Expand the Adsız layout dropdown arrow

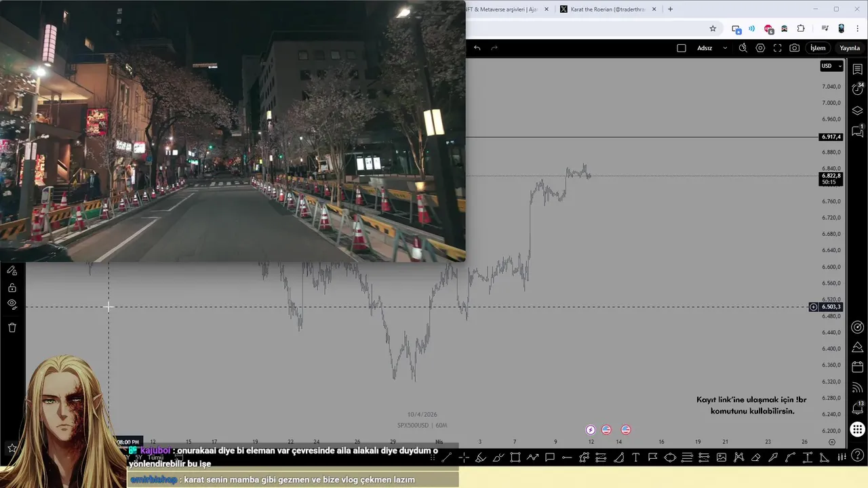725,48
